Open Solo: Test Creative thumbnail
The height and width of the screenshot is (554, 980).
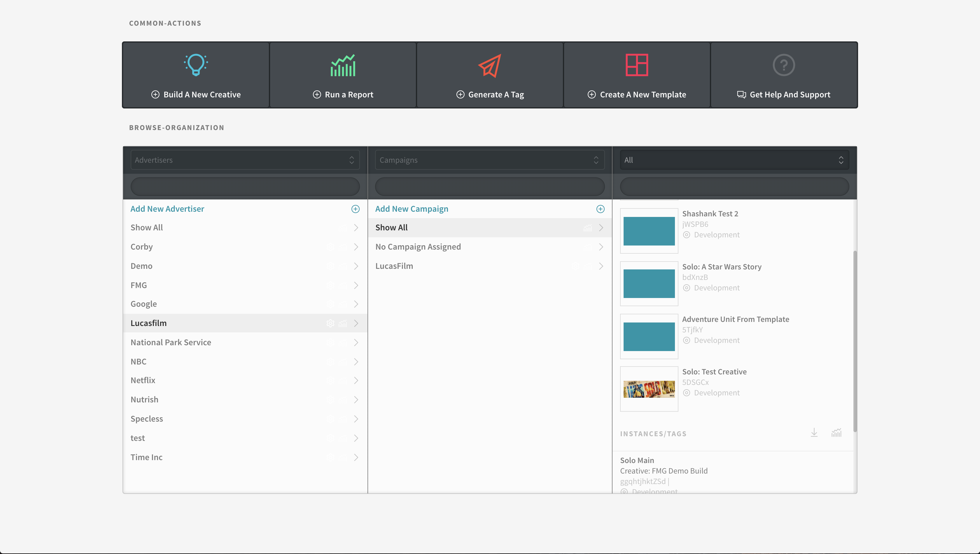pos(649,389)
